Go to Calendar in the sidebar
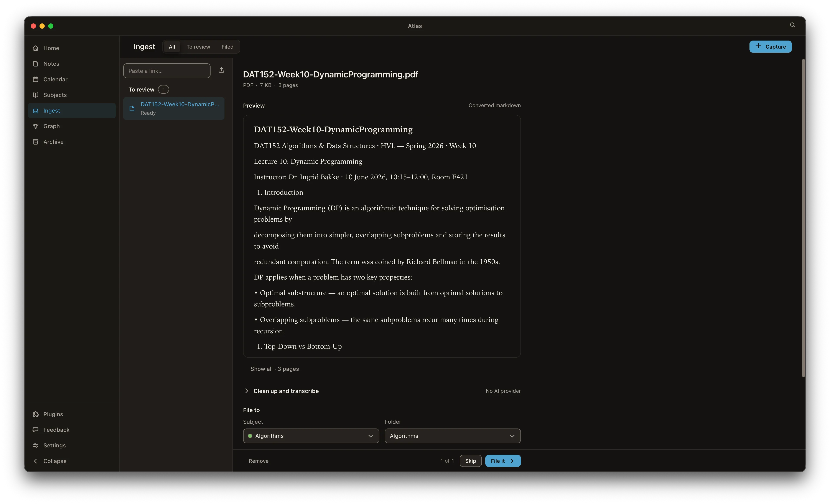Image resolution: width=830 pixels, height=504 pixels. (x=72, y=79)
